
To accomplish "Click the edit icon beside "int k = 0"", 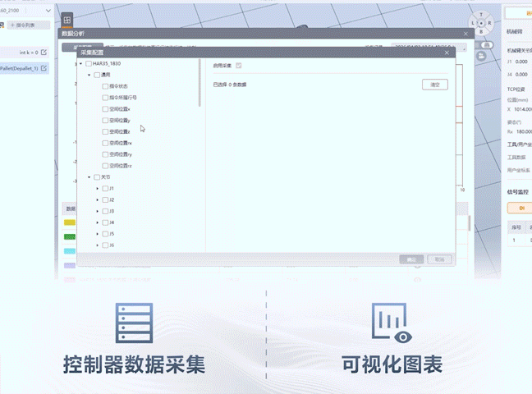I will (x=44, y=53).
